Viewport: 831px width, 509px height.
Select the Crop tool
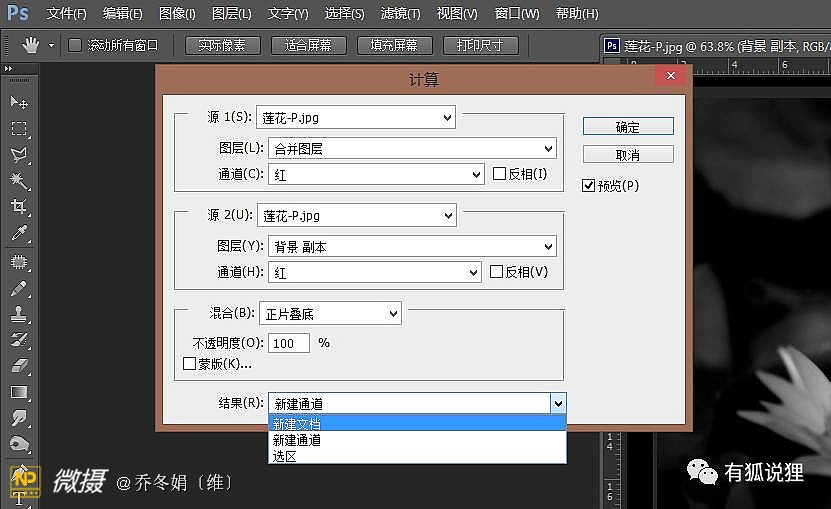pos(19,207)
